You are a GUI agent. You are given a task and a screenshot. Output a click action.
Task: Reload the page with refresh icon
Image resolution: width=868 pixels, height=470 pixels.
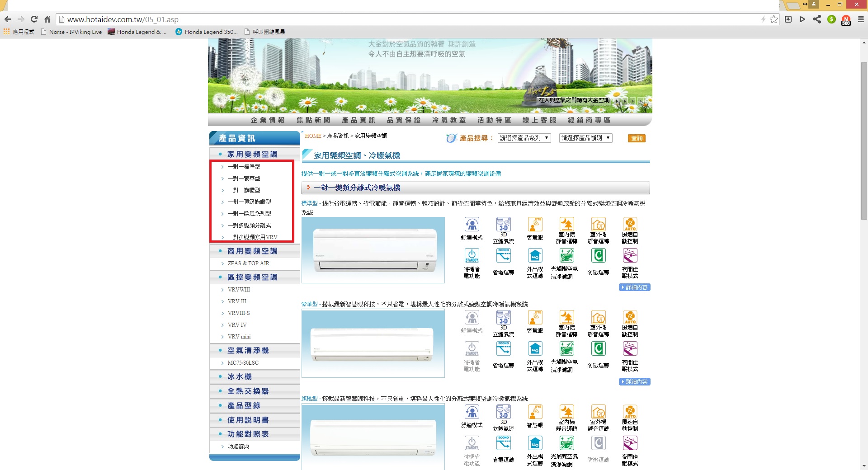tap(34, 19)
